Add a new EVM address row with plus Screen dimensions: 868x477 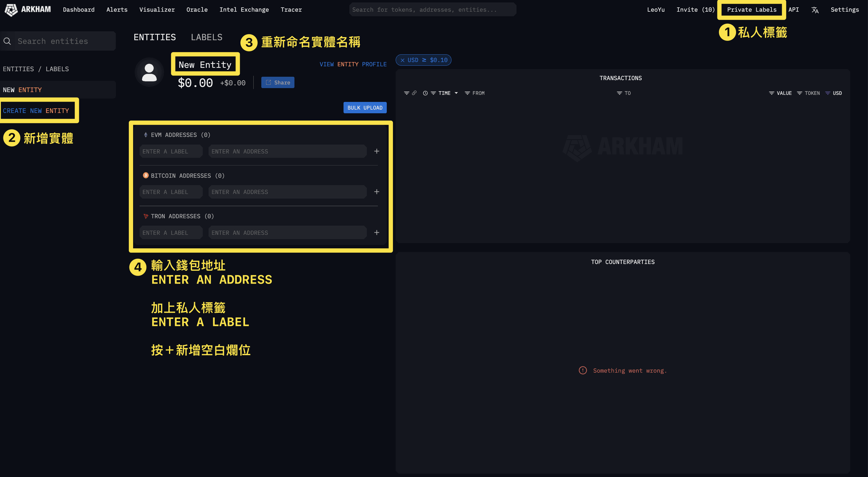click(377, 151)
